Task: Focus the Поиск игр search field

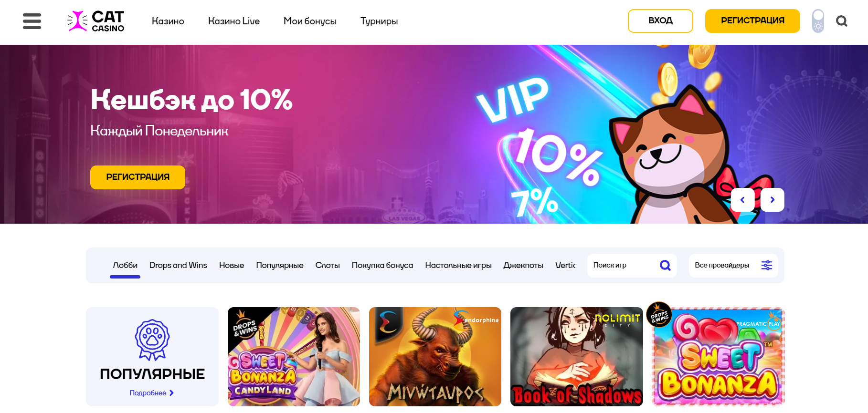Action: pyautogui.click(x=632, y=265)
